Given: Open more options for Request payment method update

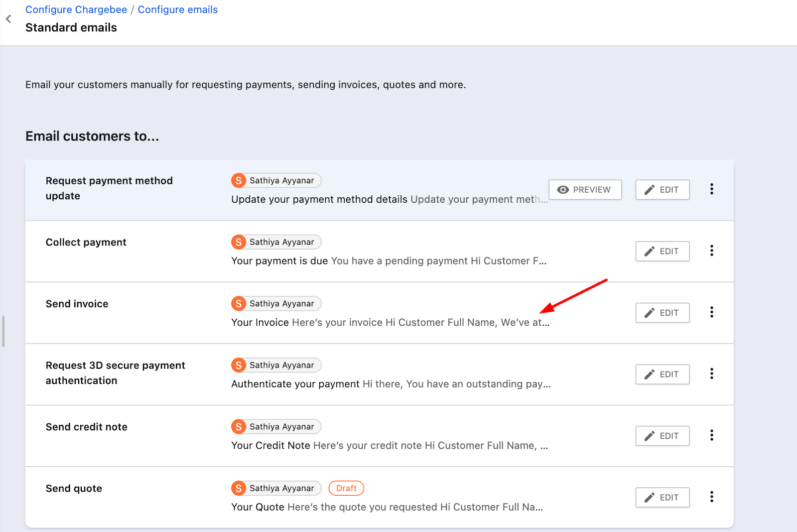Looking at the screenshot, I should coord(711,189).
